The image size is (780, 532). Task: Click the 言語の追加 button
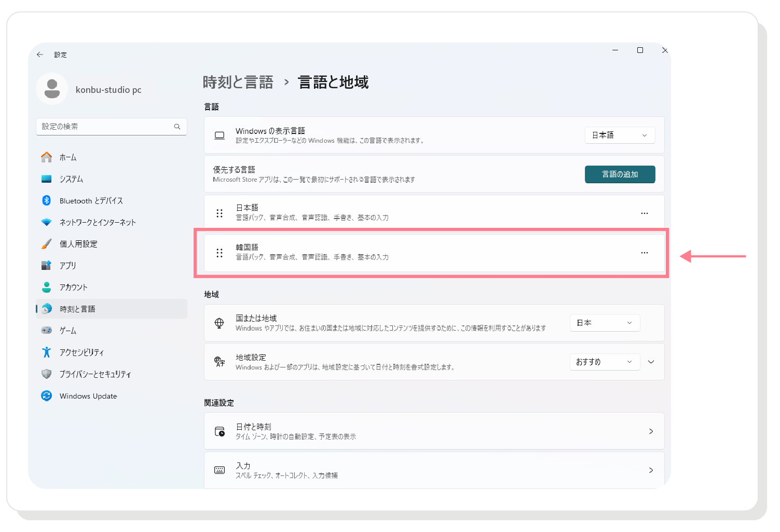(x=620, y=174)
